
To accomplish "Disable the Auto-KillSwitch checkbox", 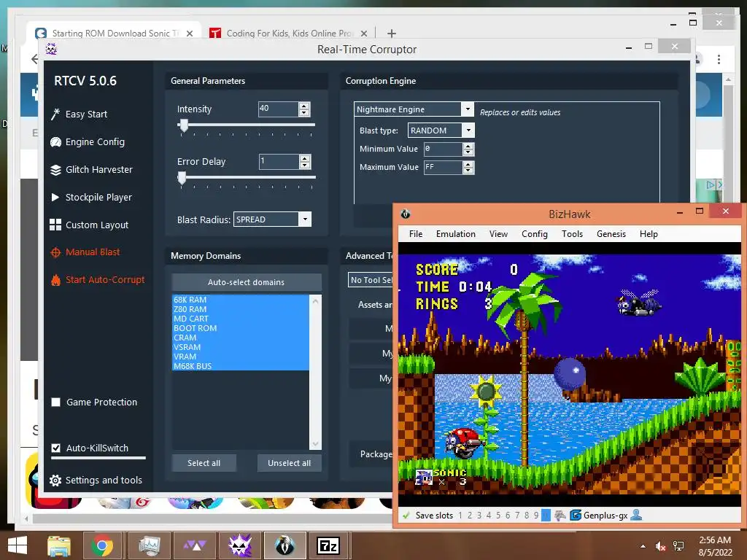I will coord(55,448).
